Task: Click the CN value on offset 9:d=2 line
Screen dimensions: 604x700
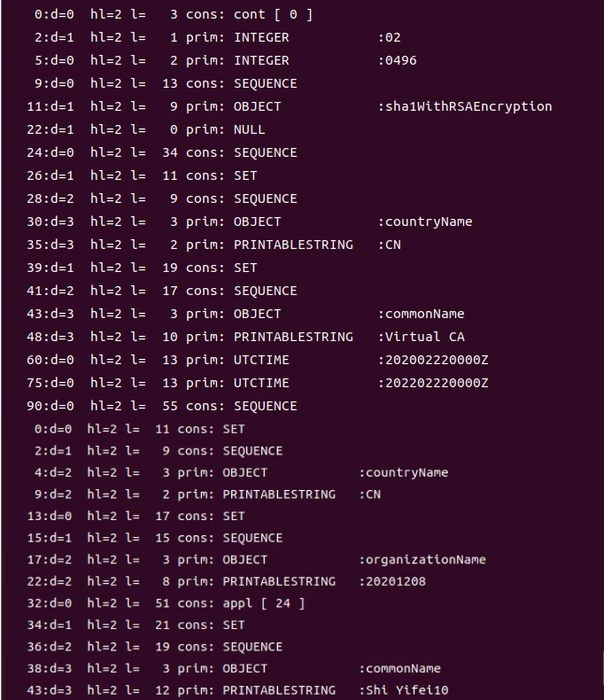Action: 372,494
